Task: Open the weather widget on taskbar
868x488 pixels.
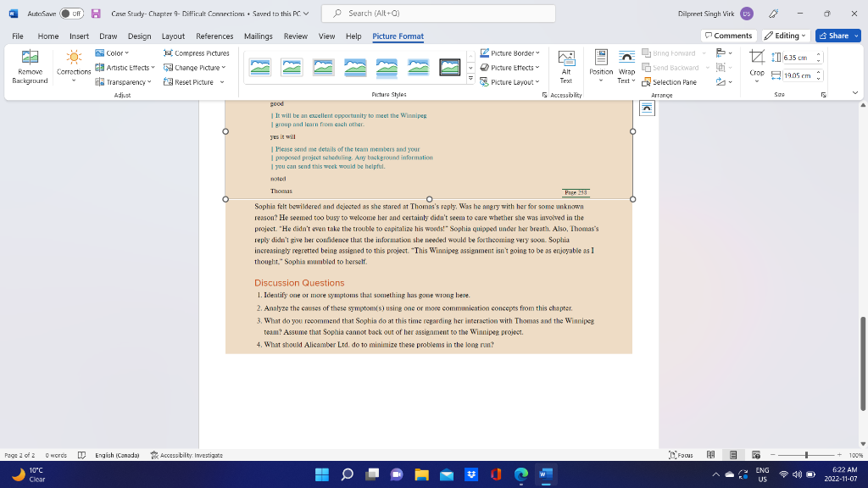Action: [x=28, y=474]
